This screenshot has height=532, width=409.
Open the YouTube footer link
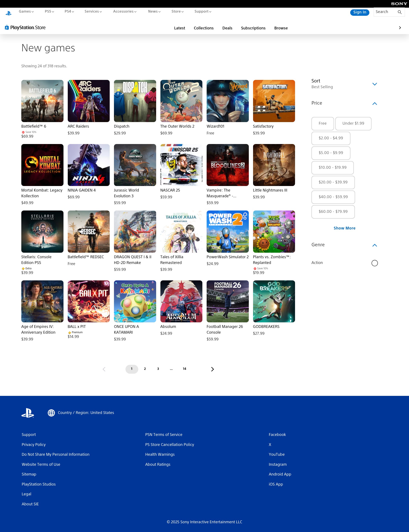pyautogui.click(x=277, y=455)
